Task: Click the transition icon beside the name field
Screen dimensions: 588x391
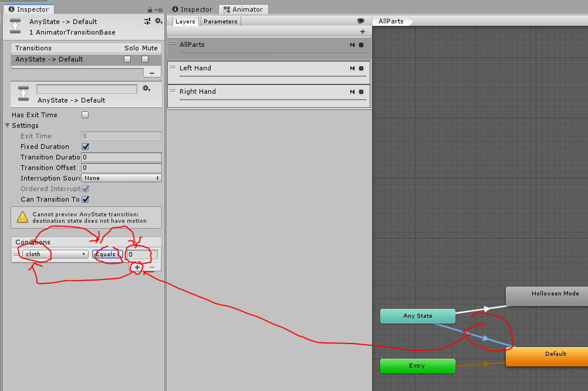Action: click(x=23, y=93)
